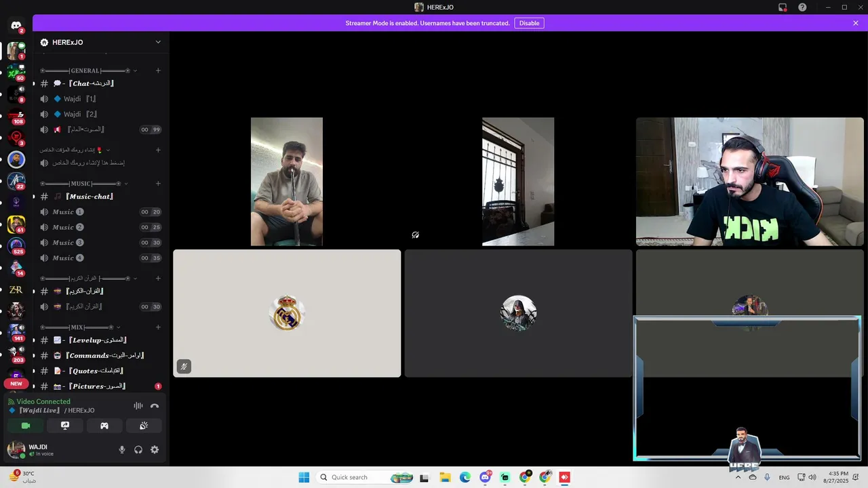Viewport: 868px width, 488px height.
Task: Join Wajdi 〚1〛 voice channel
Action: click(x=100, y=99)
